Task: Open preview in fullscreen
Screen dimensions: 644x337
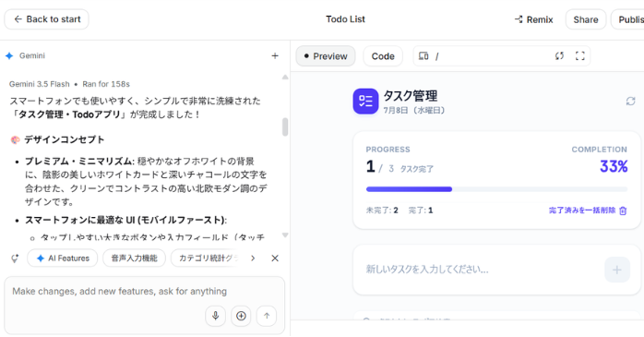Action: pos(580,56)
